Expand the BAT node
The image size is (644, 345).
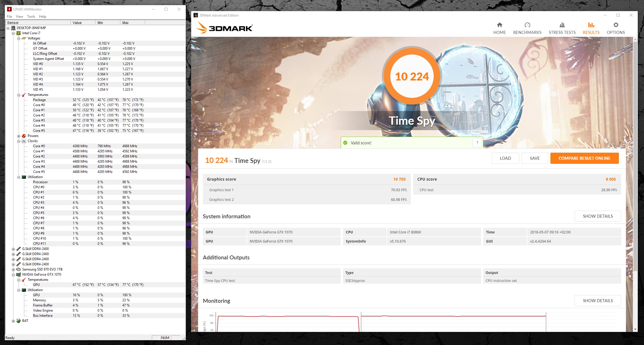[13, 321]
